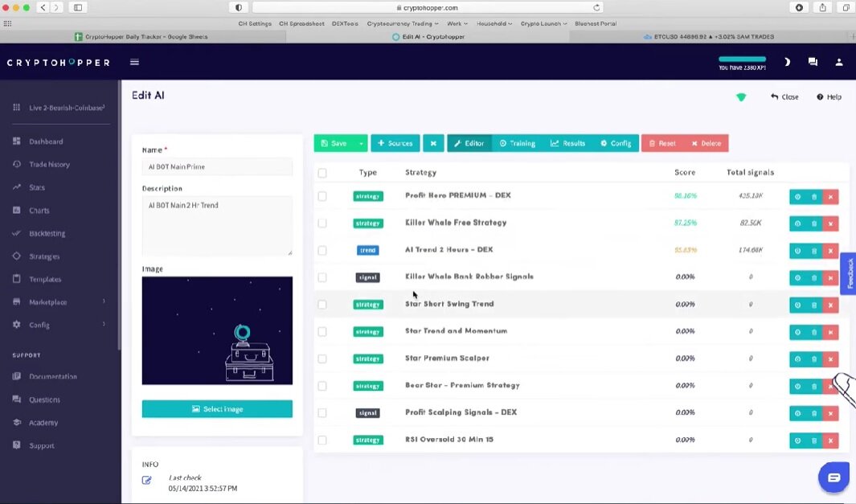Click red X for Killer Whale Bank Robber Signals

830,278
